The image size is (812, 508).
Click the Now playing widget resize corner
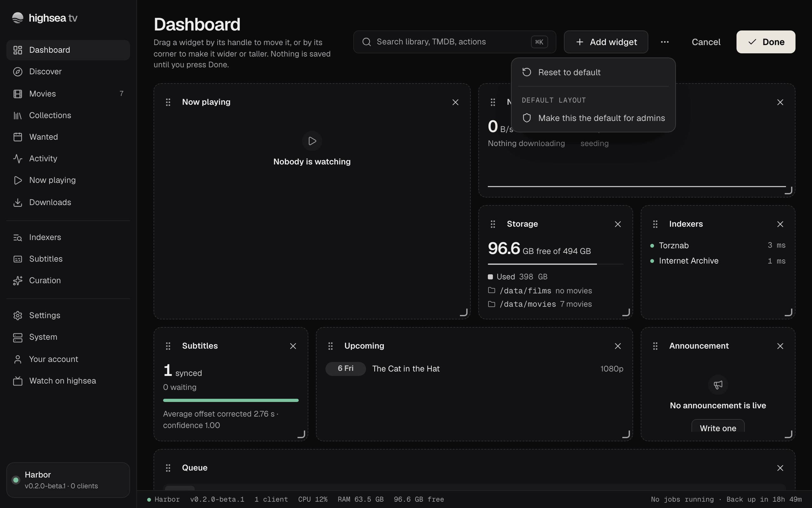pyautogui.click(x=464, y=312)
